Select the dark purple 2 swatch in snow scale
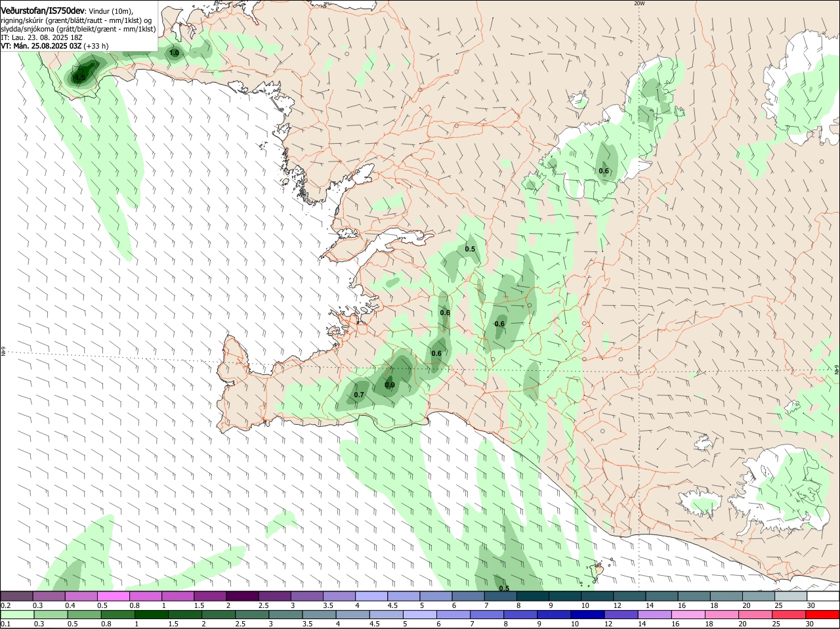This screenshot has height=629, width=840. coord(242,596)
